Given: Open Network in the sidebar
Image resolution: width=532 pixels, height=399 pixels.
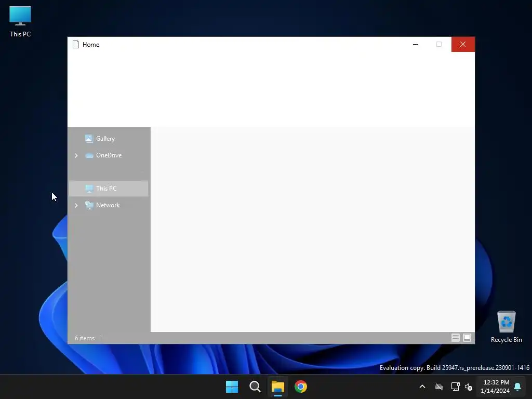Looking at the screenshot, I should [108, 205].
